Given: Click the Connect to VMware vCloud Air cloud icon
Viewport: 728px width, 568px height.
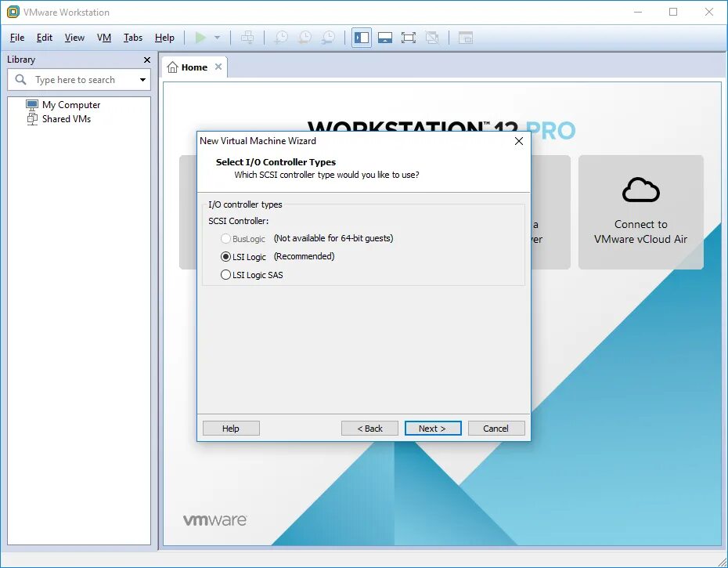Looking at the screenshot, I should click(x=640, y=190).
